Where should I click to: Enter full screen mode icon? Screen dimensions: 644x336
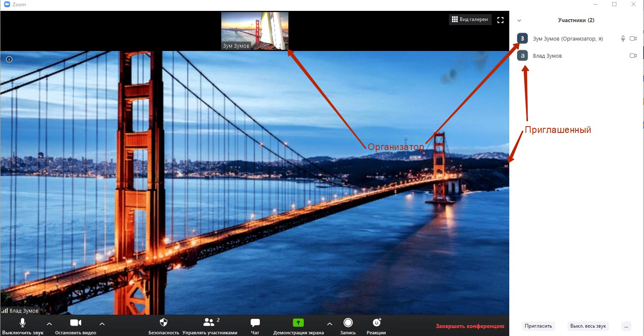[500, 20]
